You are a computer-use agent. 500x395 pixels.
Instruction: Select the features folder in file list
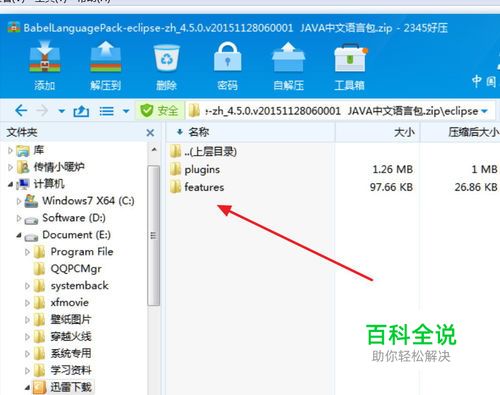pyautogui.click(x=204, y=187)
